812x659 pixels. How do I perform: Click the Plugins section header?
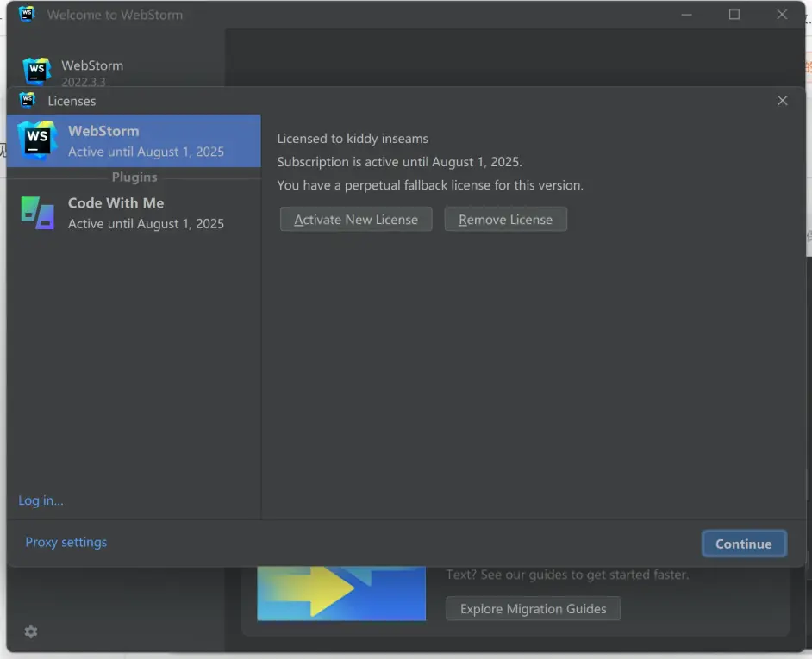(134, 177)
